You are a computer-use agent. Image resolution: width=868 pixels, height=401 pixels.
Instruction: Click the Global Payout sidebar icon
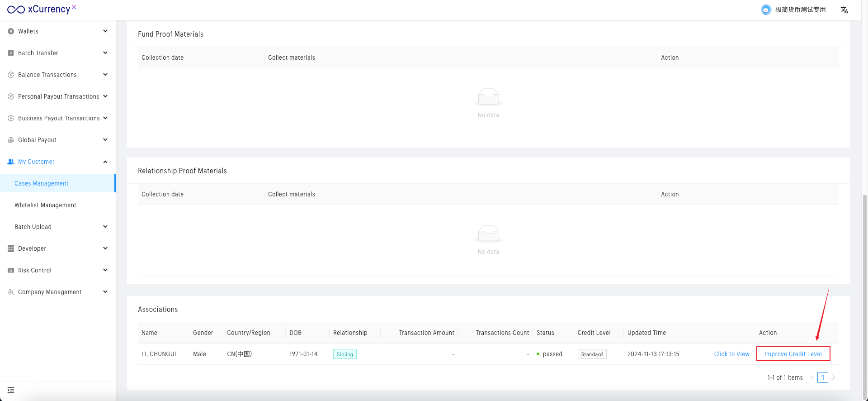[x=11, y=140]
